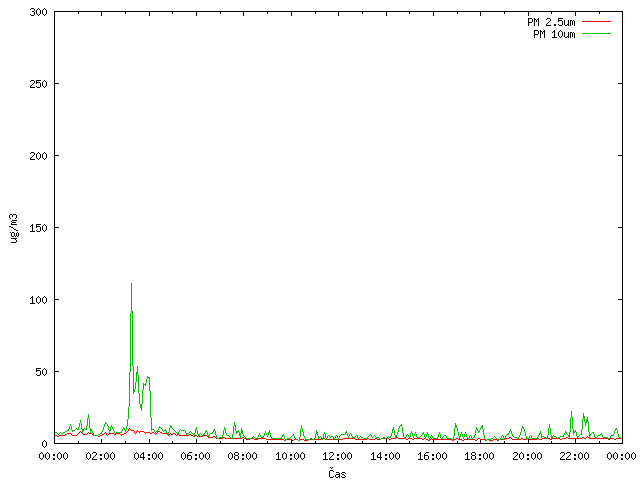Click the y-axis value 200
This screenshot has height=480, width=640.
click(x=38, y=156)
